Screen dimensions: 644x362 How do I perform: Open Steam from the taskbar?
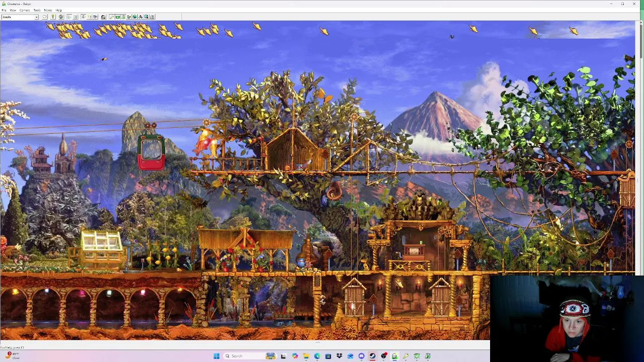[x=372, y=356]
